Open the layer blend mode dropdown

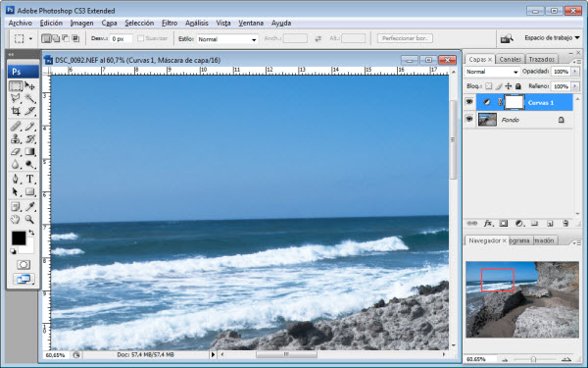pos(492,72)
